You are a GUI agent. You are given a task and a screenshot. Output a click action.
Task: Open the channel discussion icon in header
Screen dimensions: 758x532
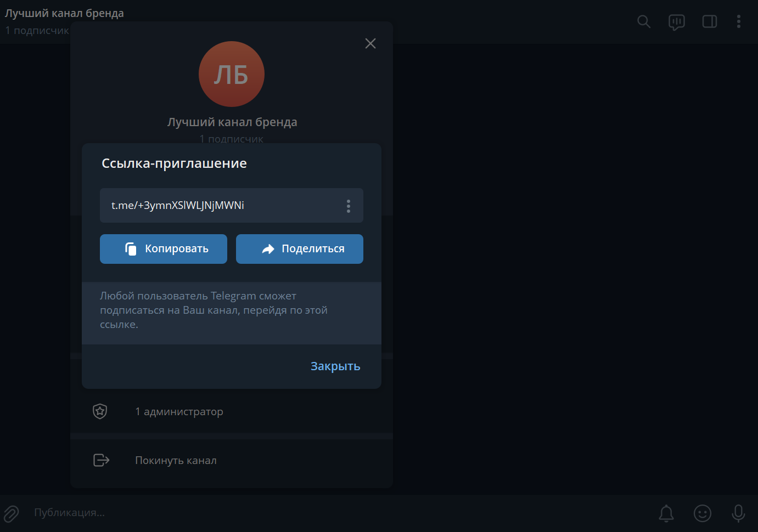(x=676, y=22)
